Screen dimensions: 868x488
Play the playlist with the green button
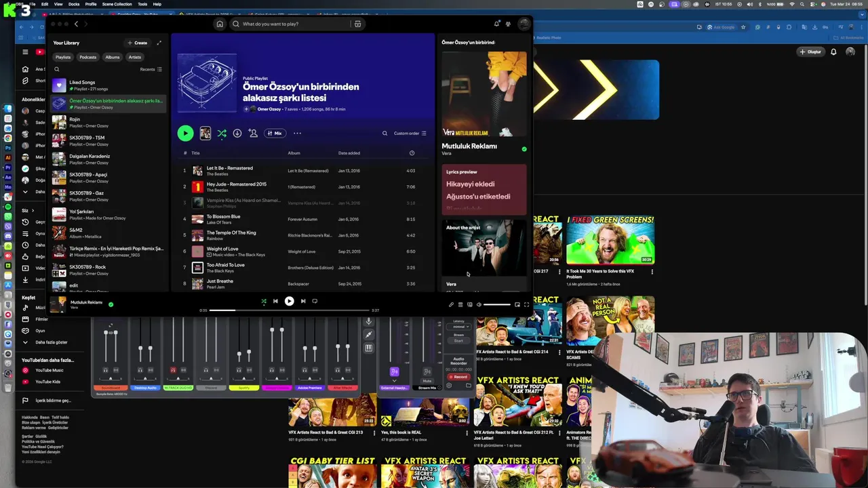(185, 134)
